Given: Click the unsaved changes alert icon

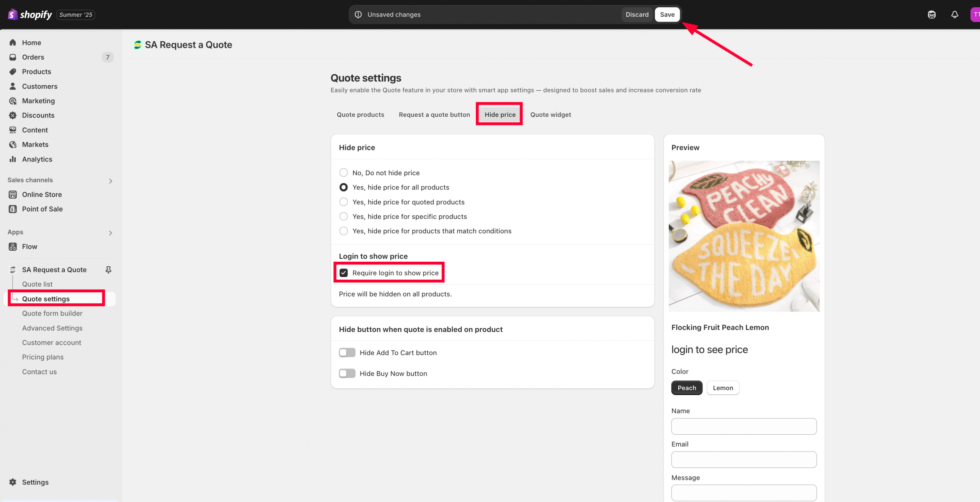Looking at the screenshot, I should (358, 15).
